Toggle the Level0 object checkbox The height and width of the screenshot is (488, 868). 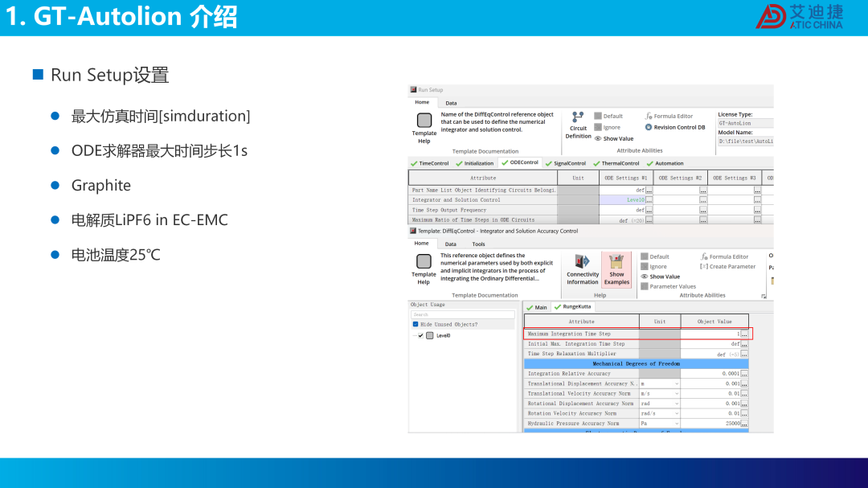pos(420,336)
